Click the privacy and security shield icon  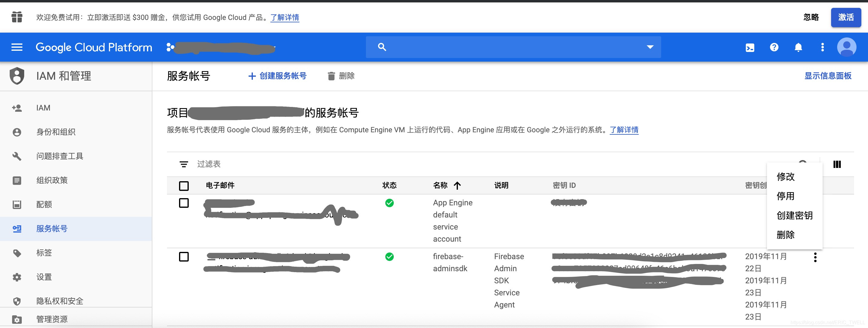point(17,301)
